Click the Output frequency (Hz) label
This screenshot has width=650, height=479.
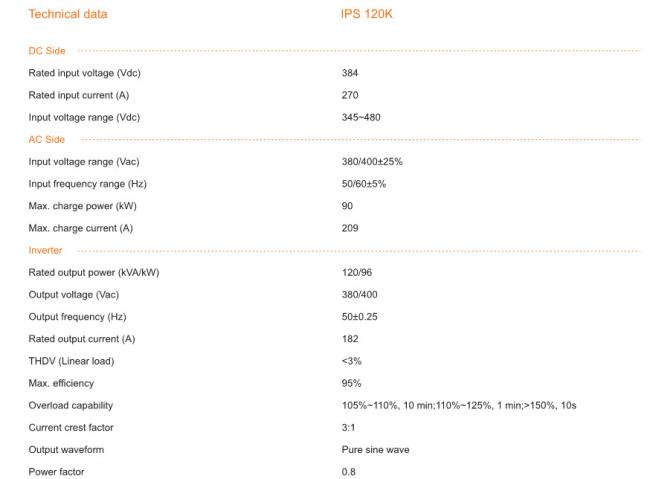76,316
